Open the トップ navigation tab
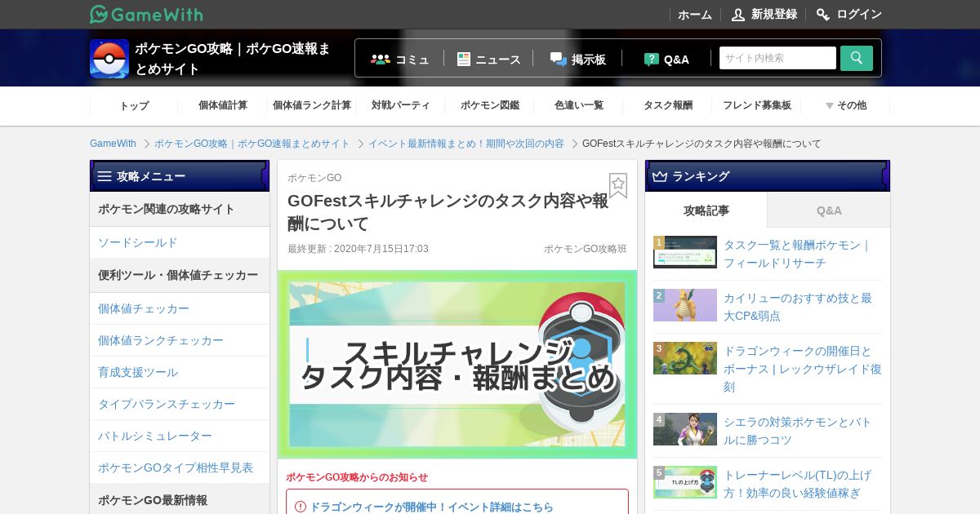 [x=134, y=105]
